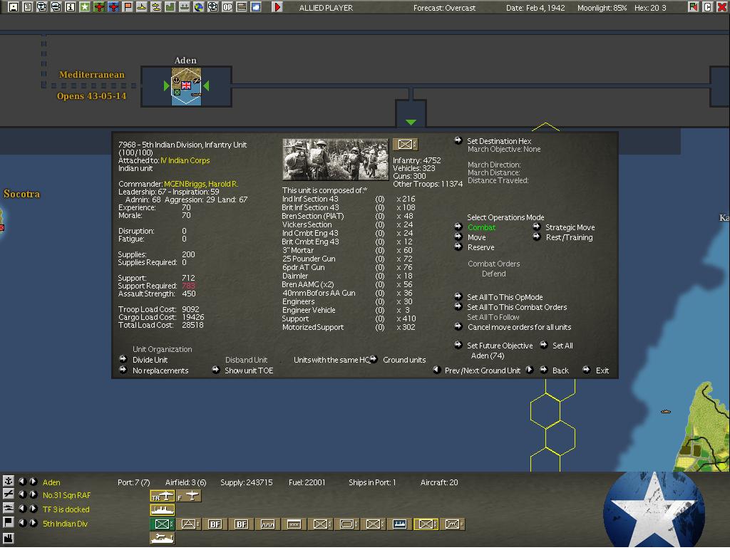The width and height of the screenshot is (730, 560).
Task: Click the orange flag toolbar icon
Action: [x=128, y=7]
